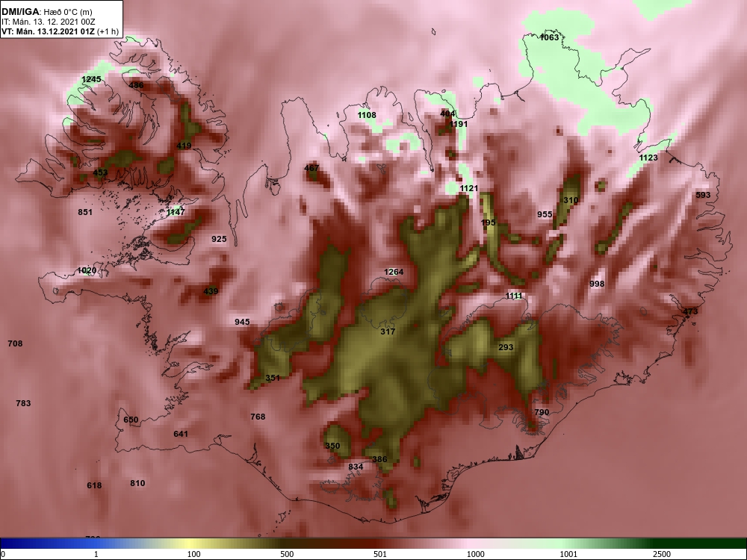Click the 790 value near the southeast coast
This screenshot has width=747, height=560.
point(542,412)
